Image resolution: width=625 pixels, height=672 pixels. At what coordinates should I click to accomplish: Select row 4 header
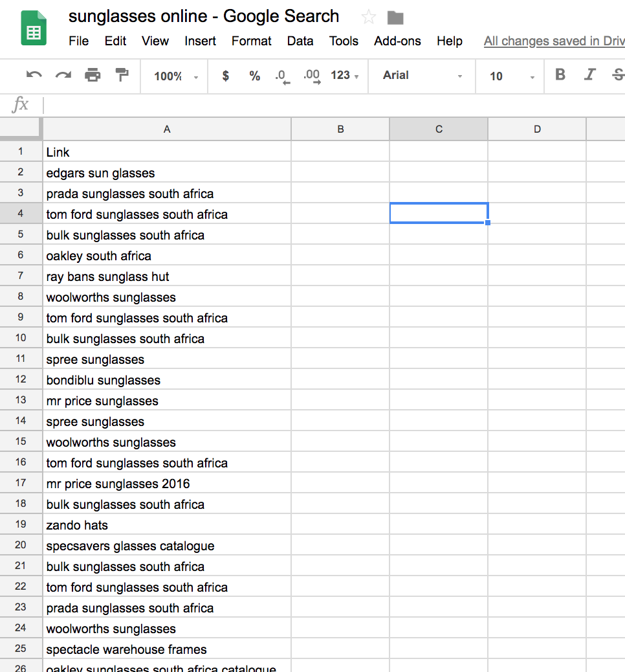(x=21, y=214)
